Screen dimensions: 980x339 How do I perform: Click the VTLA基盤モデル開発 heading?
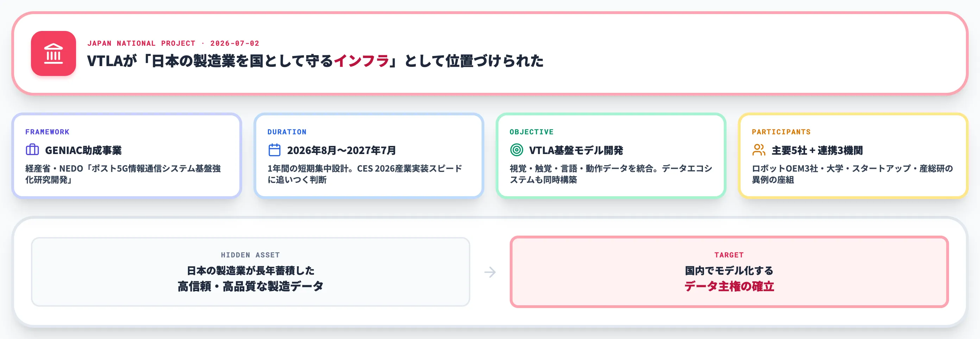pyautogui.click(x=576, y=150)
